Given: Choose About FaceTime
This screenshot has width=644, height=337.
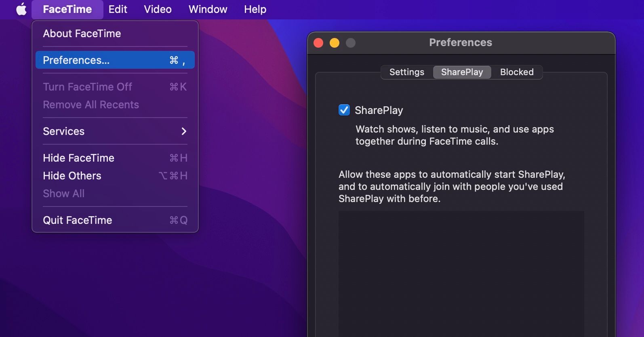Looking at the screenshot, I should [115, 34].
